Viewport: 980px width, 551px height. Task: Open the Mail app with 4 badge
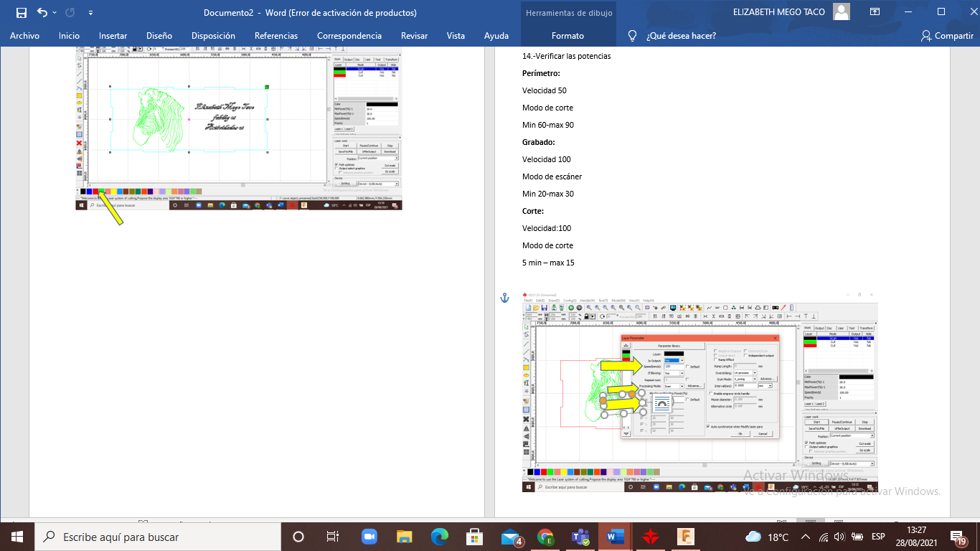tap(510, 537)
